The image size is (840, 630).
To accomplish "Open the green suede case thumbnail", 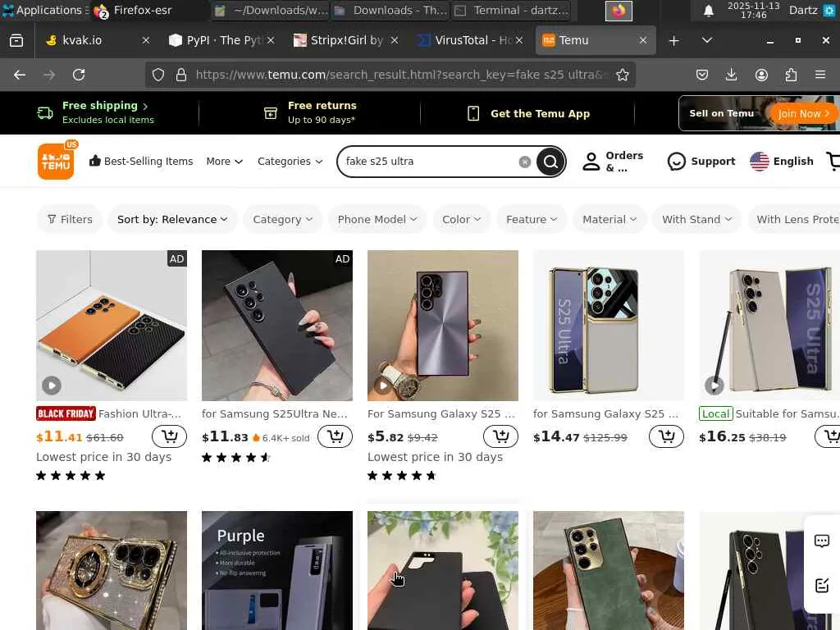I will tap(609, 571).
